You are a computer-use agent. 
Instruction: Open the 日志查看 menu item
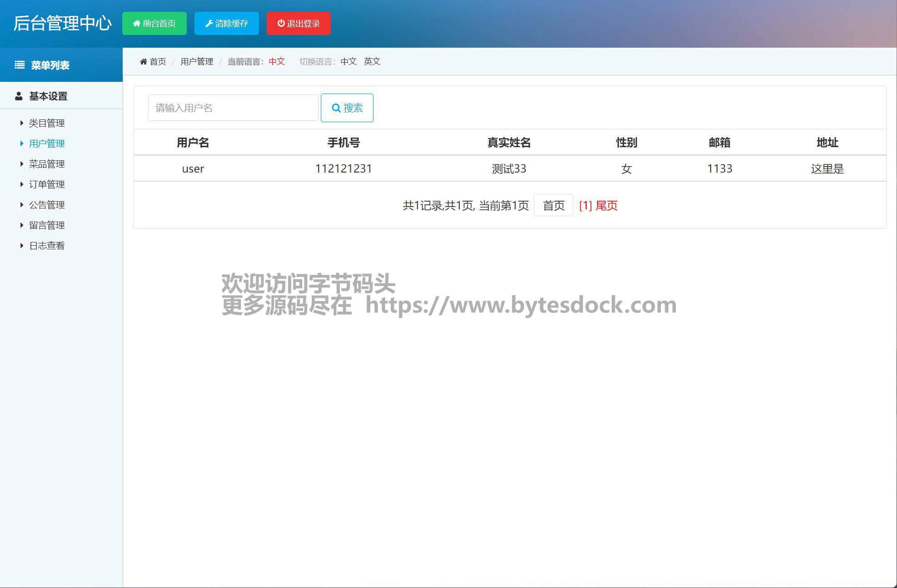click(x=47, y=246)
